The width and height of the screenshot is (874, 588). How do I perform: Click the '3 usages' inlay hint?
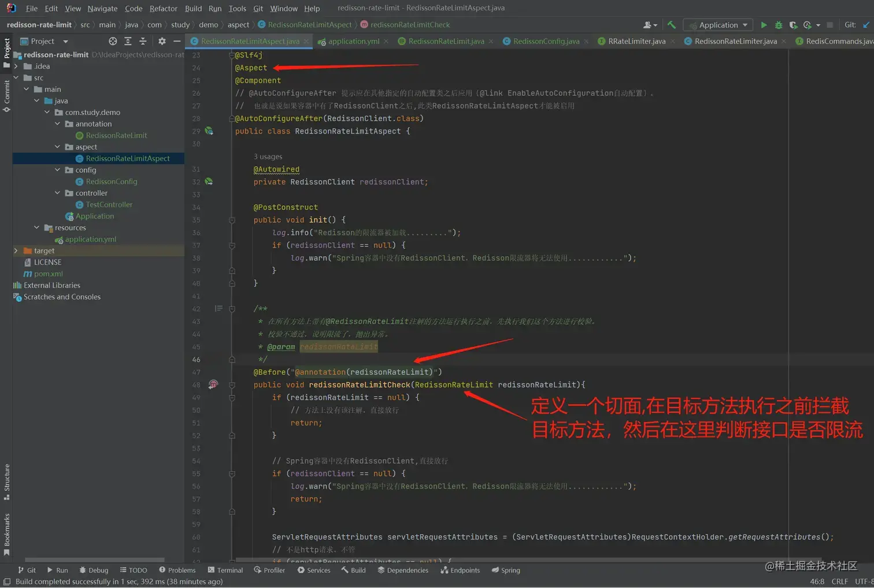(268, 157)
